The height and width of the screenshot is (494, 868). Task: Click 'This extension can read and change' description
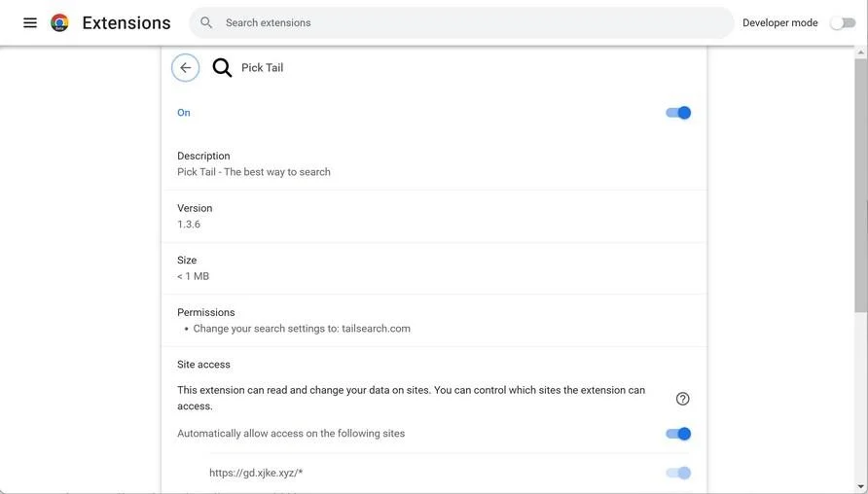[x=411, y=399]
